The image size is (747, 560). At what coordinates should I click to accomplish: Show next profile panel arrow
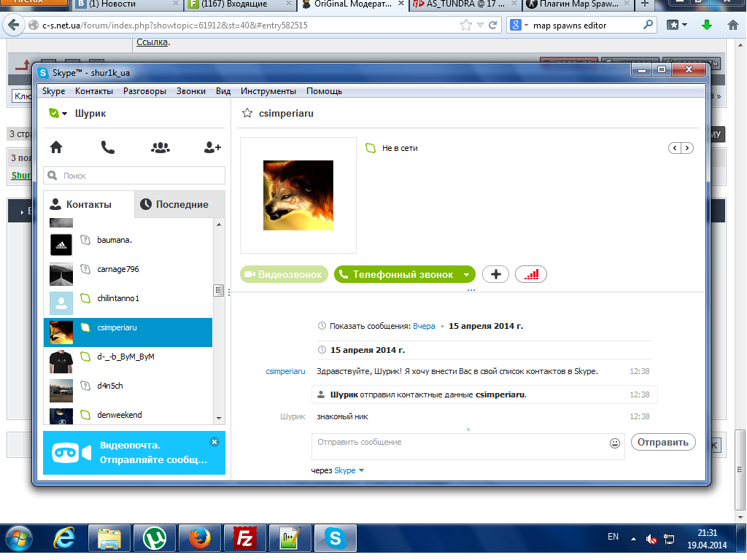click(x=687, y=148)
